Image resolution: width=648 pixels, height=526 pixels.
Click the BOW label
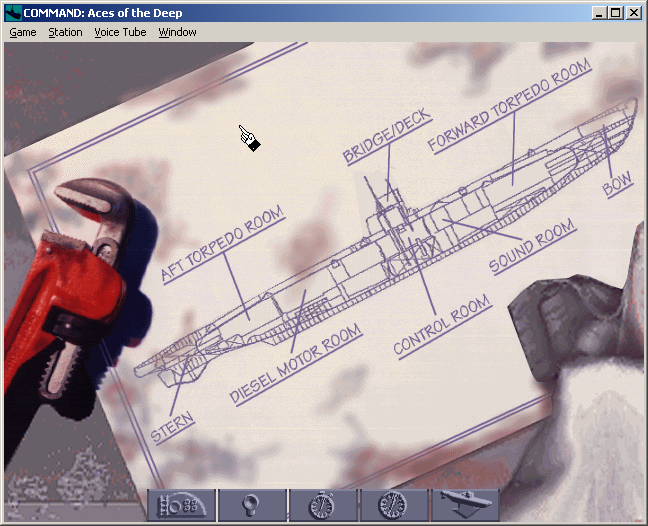pyautogui.click(x=617, y=183)
